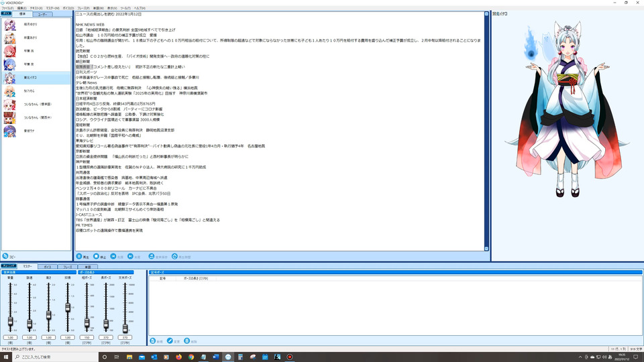Select the 紲星あかり voice avatar
Screen dimensions: 644x362
(x=10, y=38)
